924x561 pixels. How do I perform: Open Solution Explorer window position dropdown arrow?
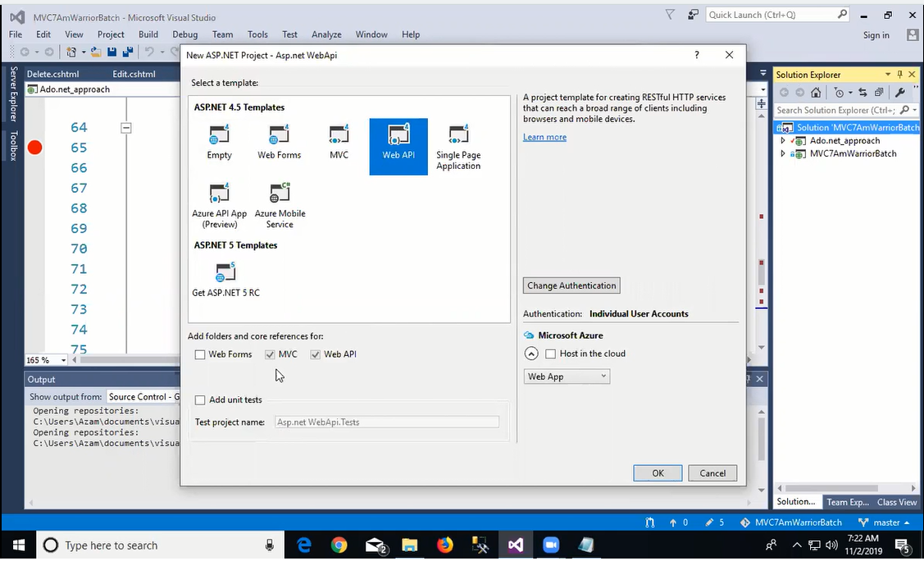pyautogui.click(x=887, y=75)
